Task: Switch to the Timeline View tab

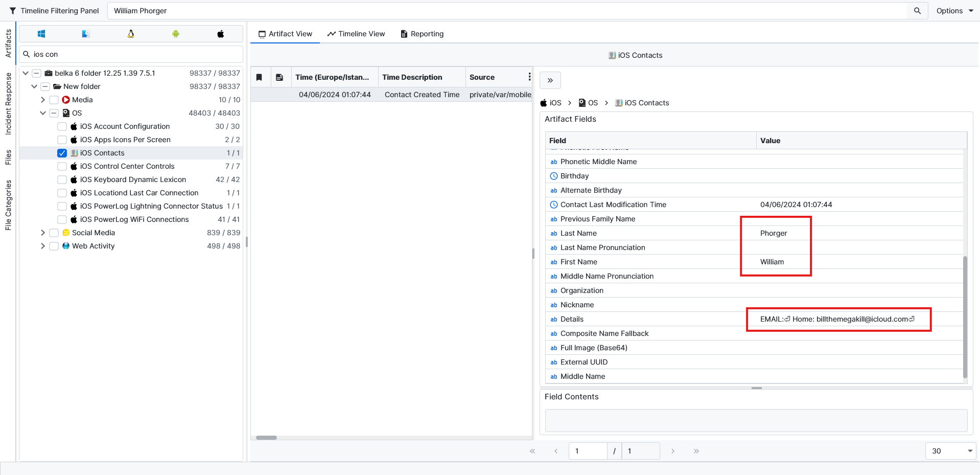Action: point(356,34)
